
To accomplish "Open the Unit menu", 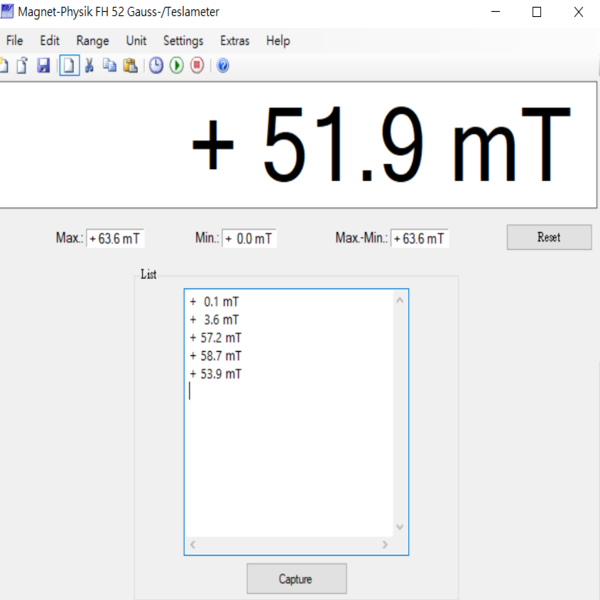I will [x=136, y=41].
